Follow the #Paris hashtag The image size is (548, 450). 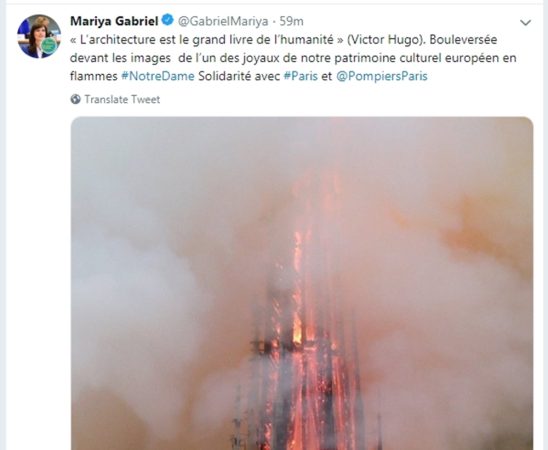[x=301, y=76]
